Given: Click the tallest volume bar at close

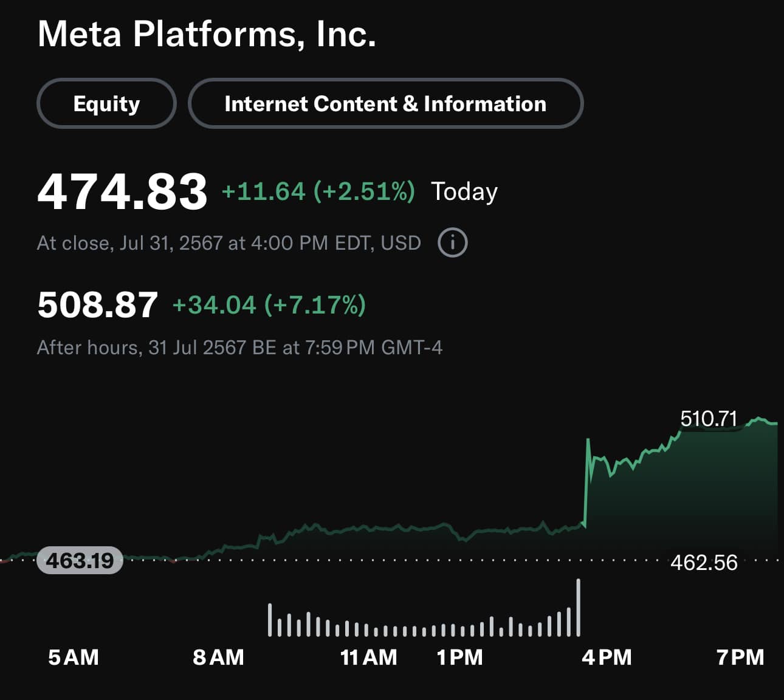Looking at the screenshot, I should (578, 608).
